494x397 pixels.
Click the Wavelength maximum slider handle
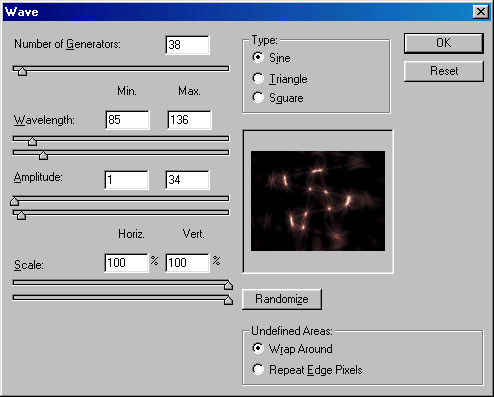pyautogui.click(x=43, y=155)
